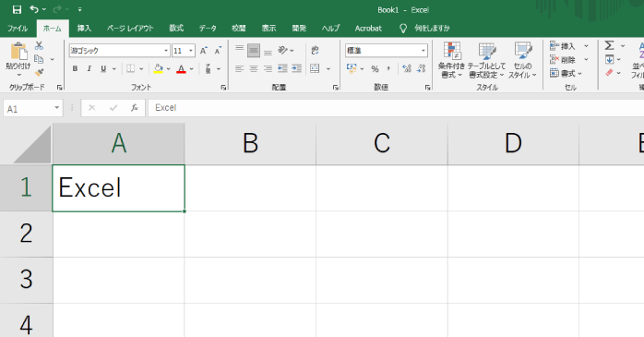
Task: Expand the 貼り付け paste options arrow
Action: 18,75
